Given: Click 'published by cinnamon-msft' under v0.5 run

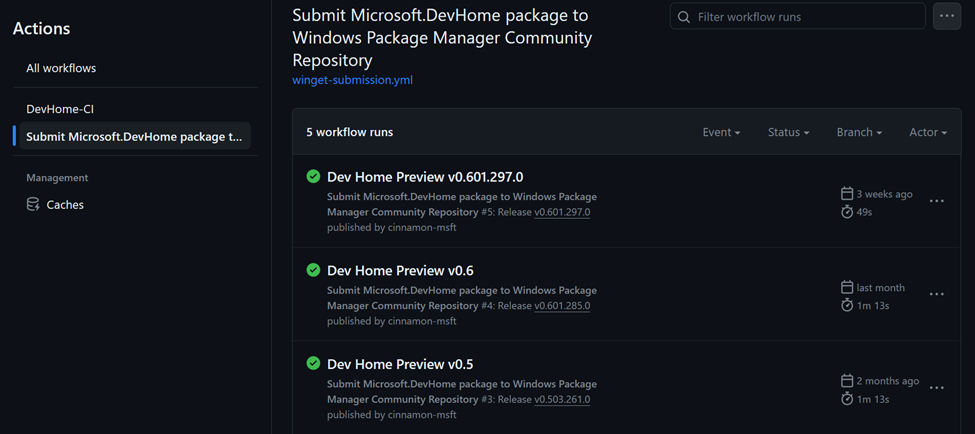Looking at the screenshot, I should pyautogui.click(x=392, y=414).
